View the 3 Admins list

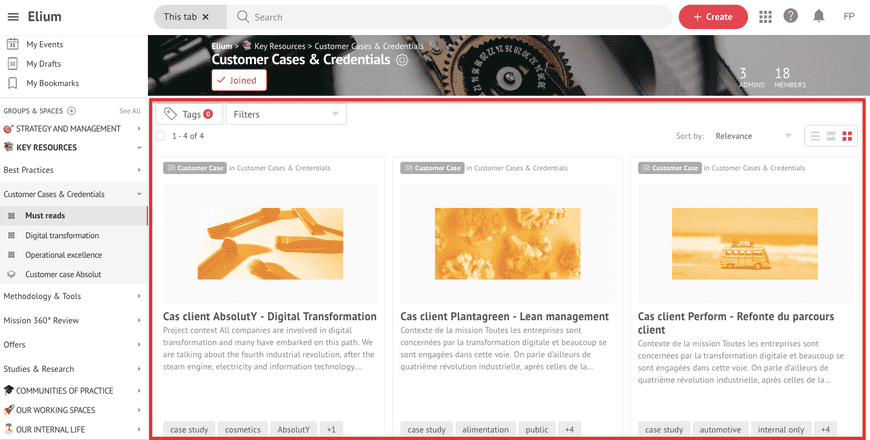(751, 78)
